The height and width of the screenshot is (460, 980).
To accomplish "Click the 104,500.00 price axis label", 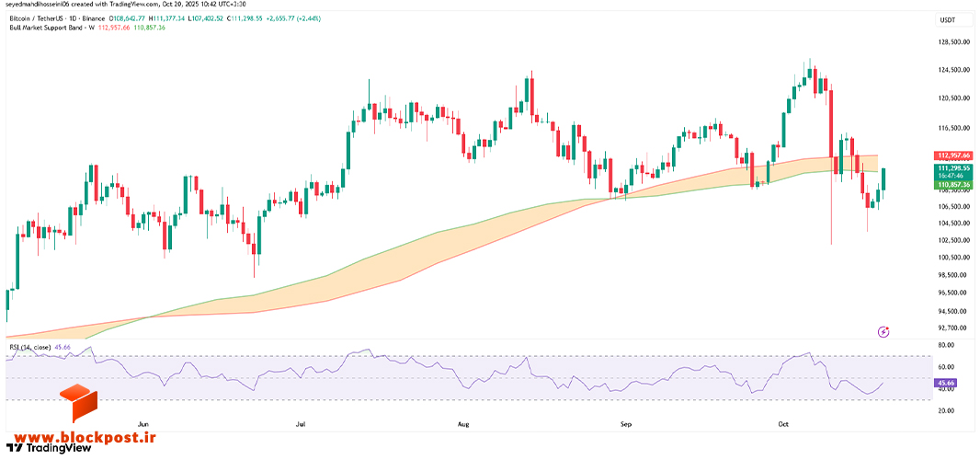I will [x=952, y=223].
